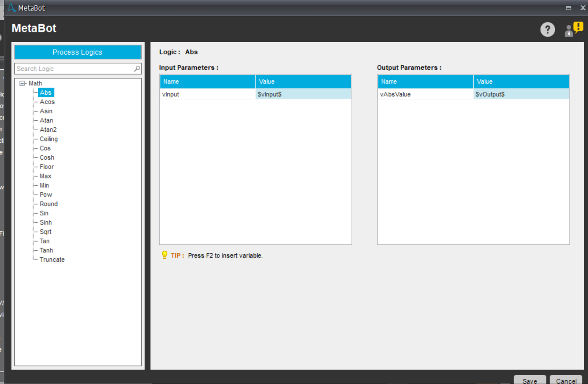
Task: Collapse the Math tree node
Action: coord(22,83)
